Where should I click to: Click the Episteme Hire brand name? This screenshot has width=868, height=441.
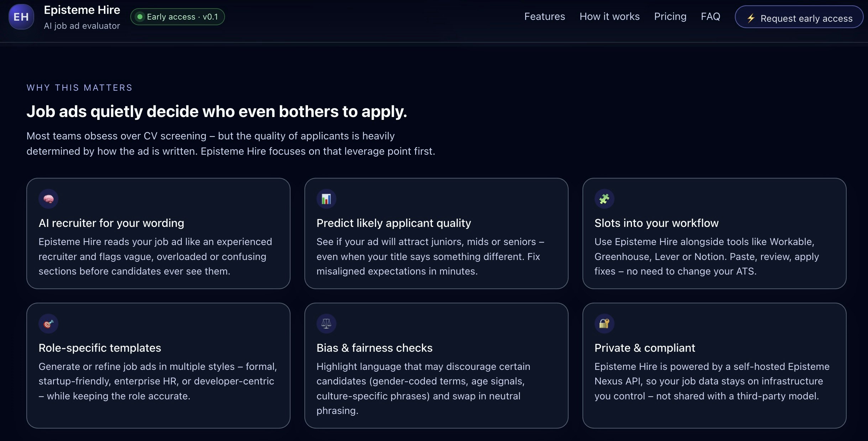tap(82, 10)
